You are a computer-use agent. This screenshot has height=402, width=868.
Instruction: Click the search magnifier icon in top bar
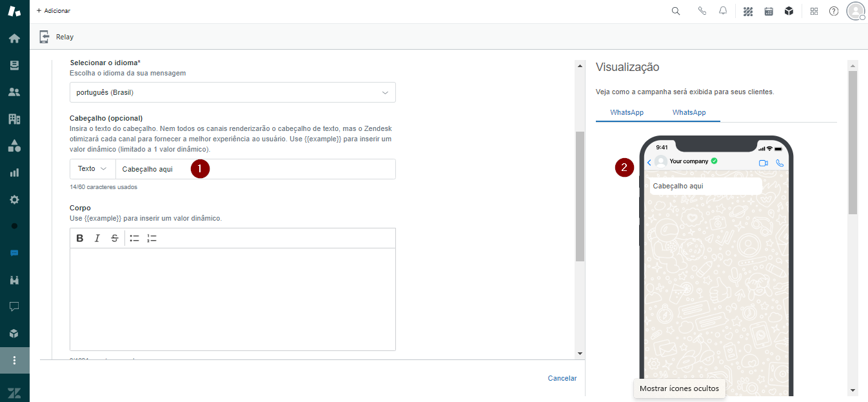676,11
